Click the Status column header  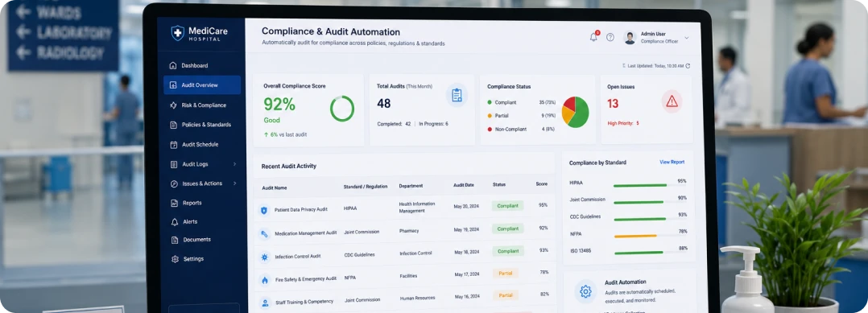498,185
